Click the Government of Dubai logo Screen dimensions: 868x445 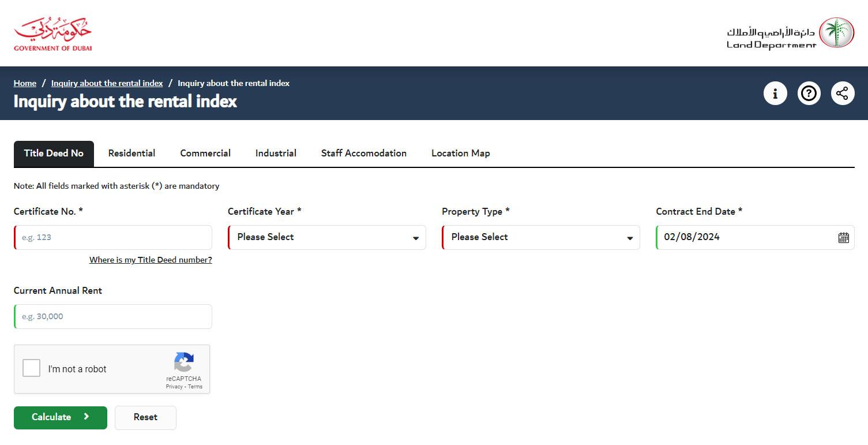52,33
